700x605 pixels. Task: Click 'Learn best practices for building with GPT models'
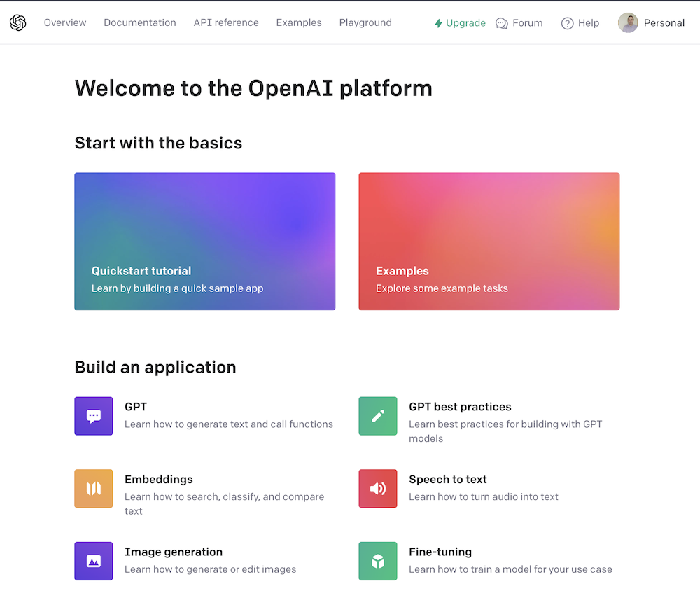(x=506, y=431)
